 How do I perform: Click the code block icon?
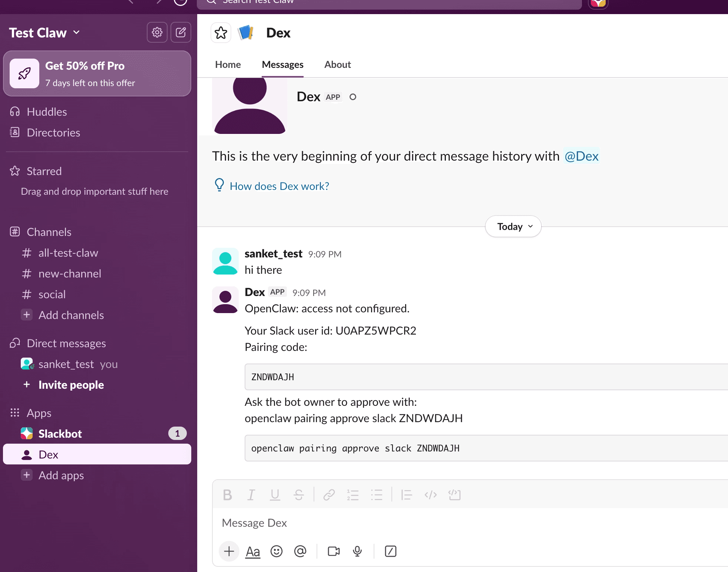[454, 495]
